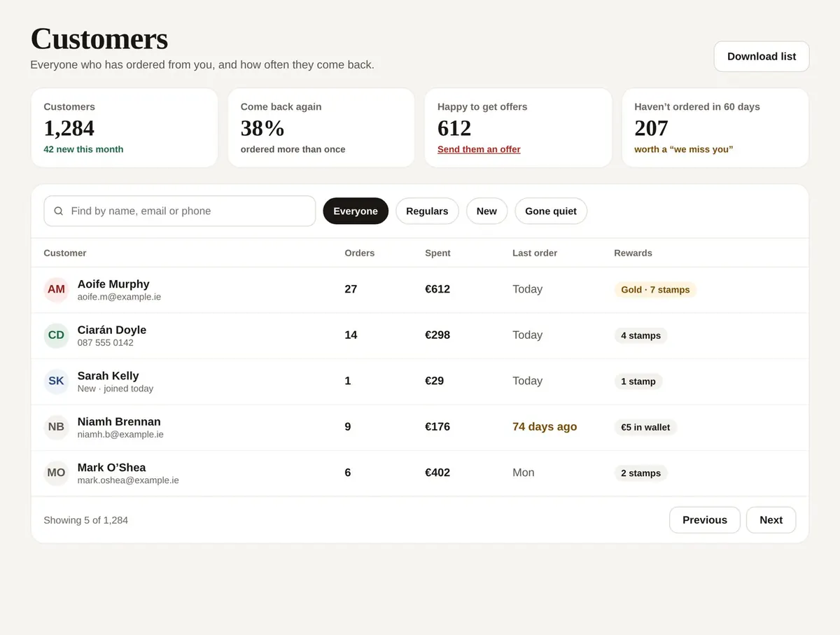Click the 1 stamp badge
840x635 pixels.
[638, 382]
